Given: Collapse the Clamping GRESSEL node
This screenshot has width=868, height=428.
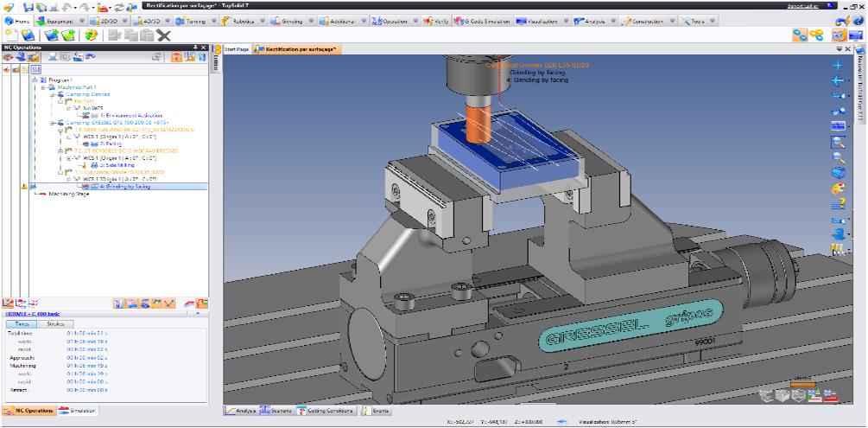Looking at the screenshot, I should coord(51,123).
